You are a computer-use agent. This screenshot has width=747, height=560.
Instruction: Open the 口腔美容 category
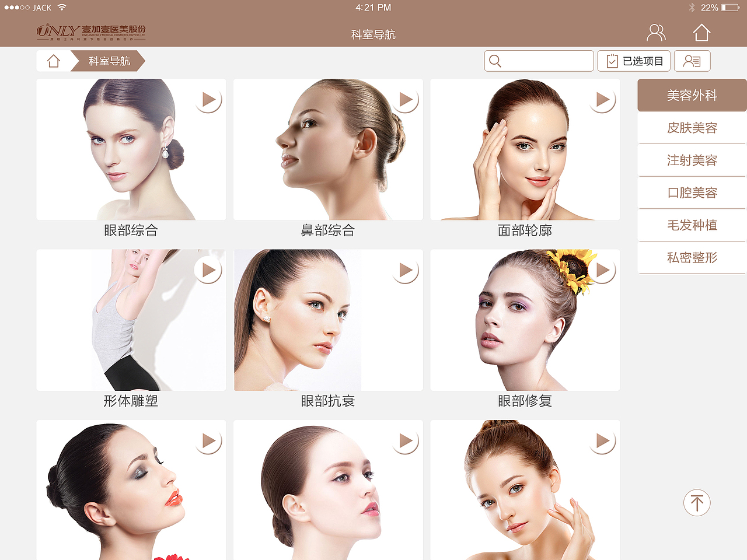(x=692, y=192)
